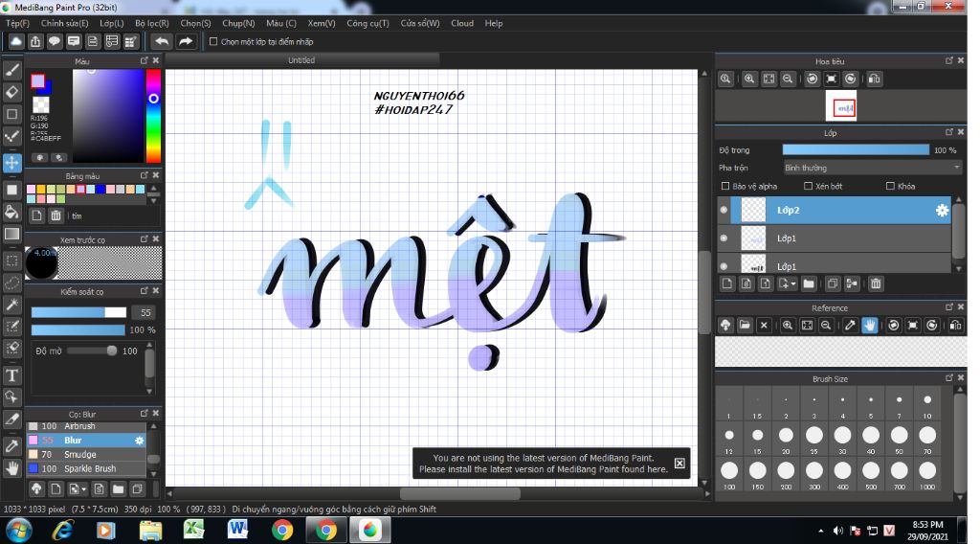Open Lớp2 layer settings gear

[x=942, y=211]
